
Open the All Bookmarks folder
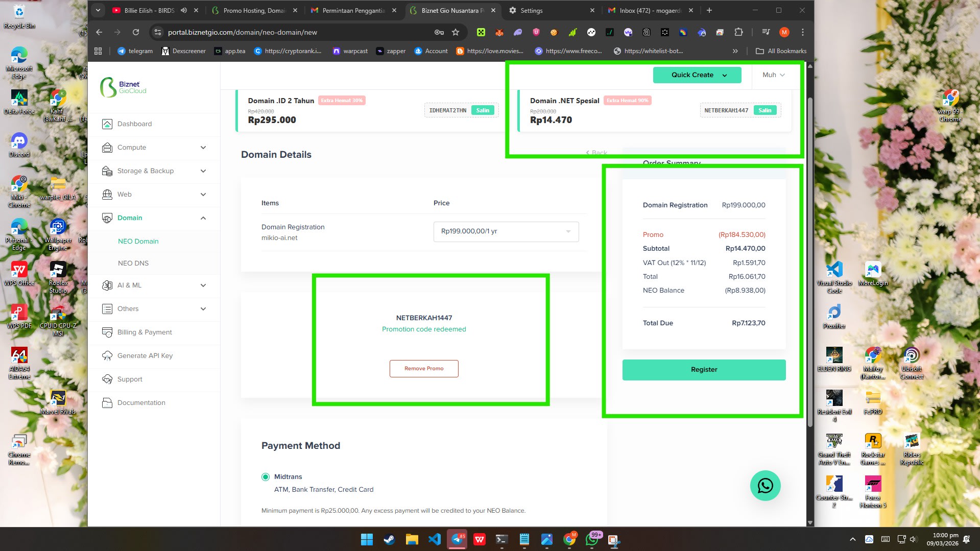tap(781, 51)
